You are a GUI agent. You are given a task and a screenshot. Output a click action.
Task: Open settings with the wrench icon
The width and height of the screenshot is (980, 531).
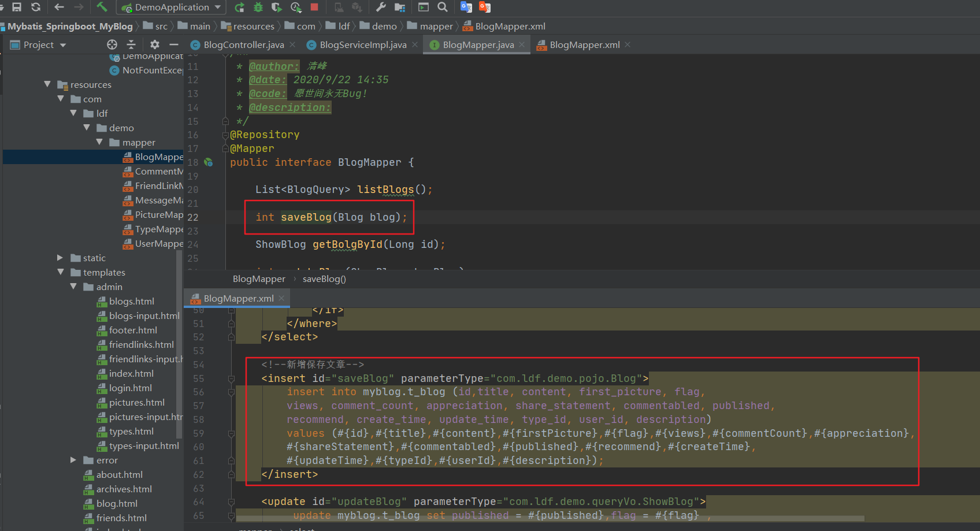pyautogui.click(x=381, y=7)
